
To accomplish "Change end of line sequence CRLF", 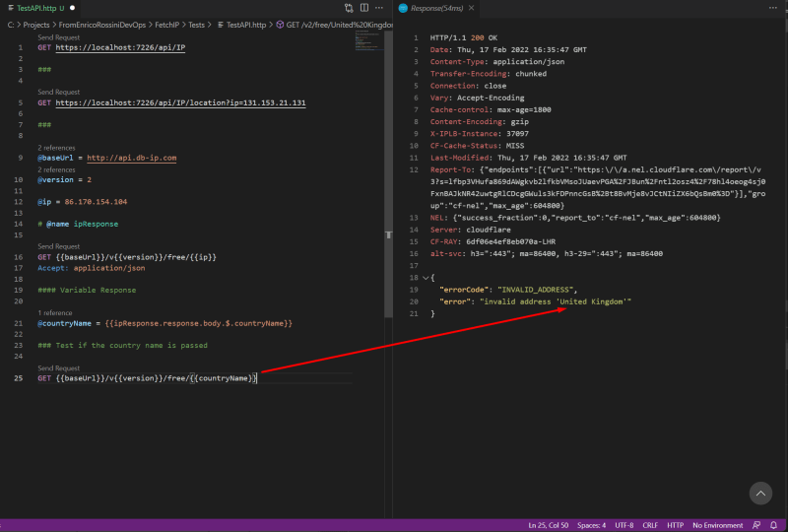I will tap(650, 525).
